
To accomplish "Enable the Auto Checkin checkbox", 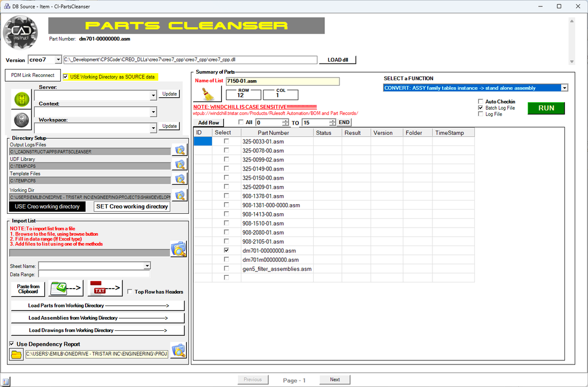I will click(481, 102).
